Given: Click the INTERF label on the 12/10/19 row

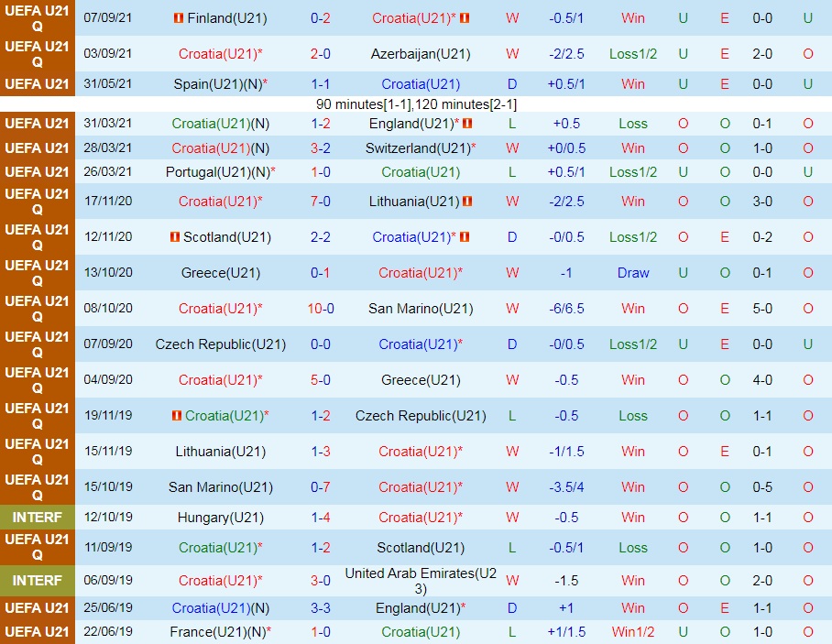Looking at the screenshot, I should point(38,518).
